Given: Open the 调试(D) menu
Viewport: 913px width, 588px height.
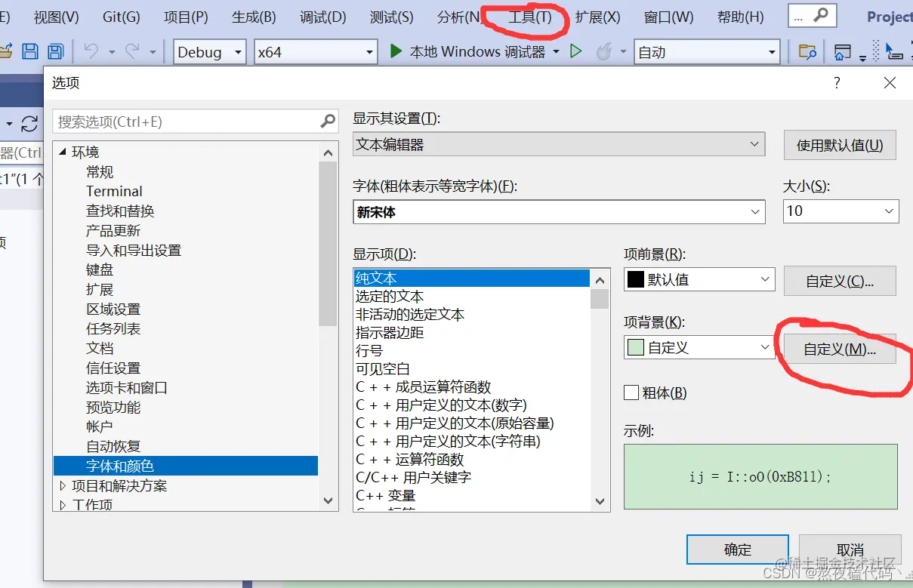Looking at the screenshot, I should [x=322, y=17].
